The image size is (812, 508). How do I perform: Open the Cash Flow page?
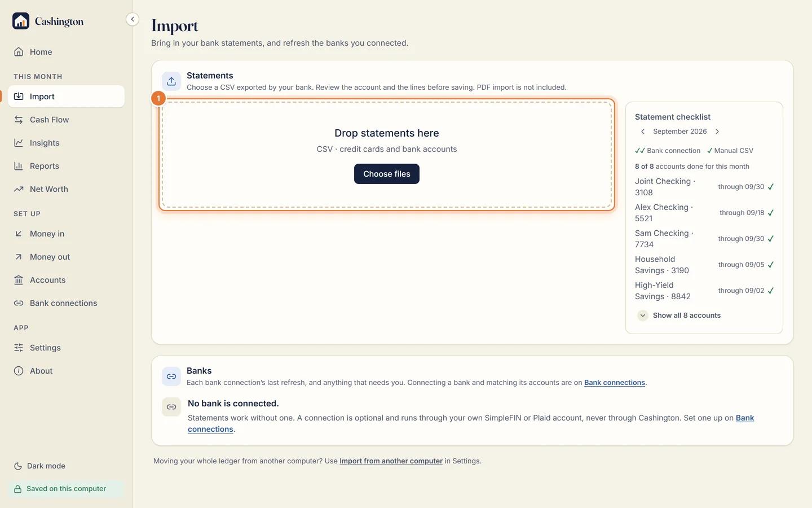tap(67, 120)
